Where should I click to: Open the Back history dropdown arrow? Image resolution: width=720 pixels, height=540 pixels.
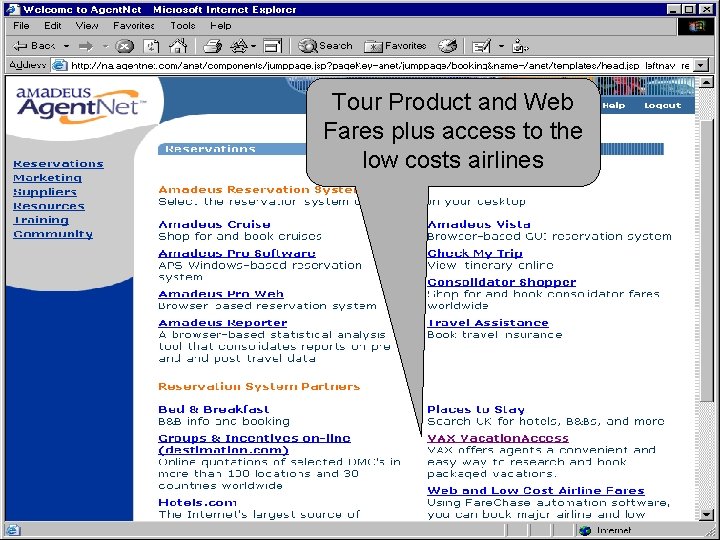point(67,46)
